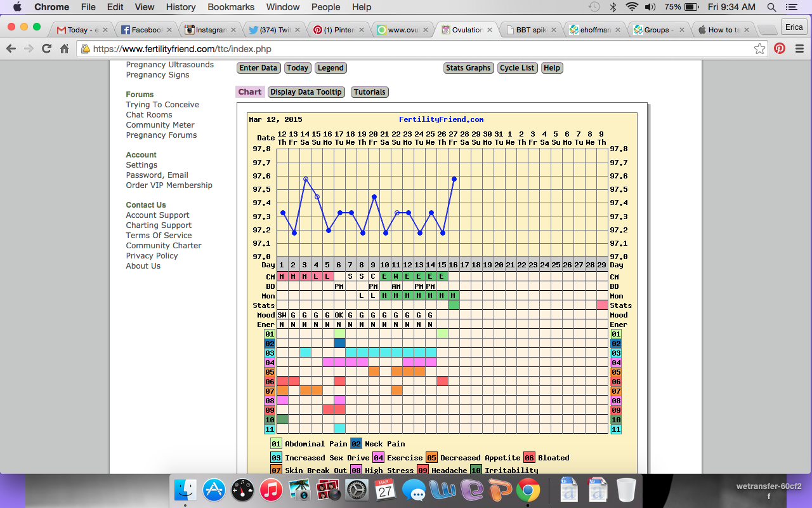Launch Photo Booth from the Dock
The image size is (812, 508).
point(328,490)
